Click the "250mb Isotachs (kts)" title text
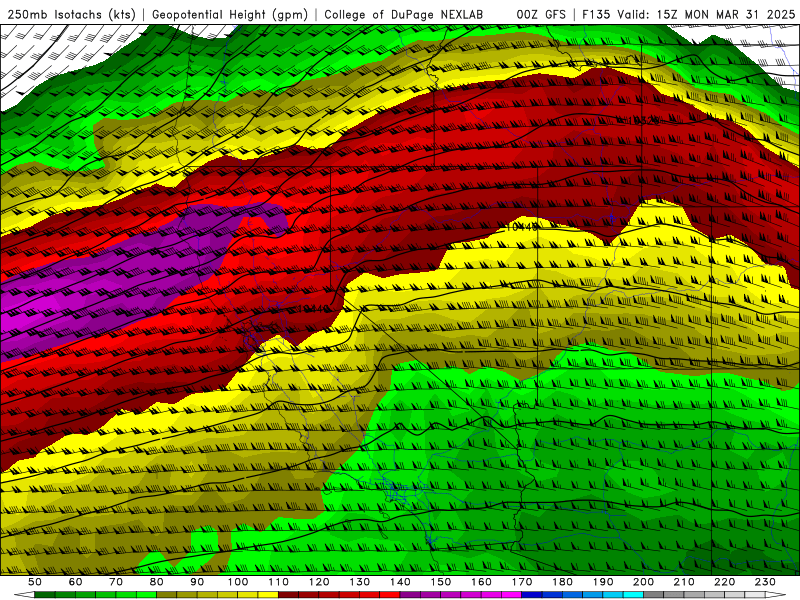 pyautogui.click(x=71, y=14)
